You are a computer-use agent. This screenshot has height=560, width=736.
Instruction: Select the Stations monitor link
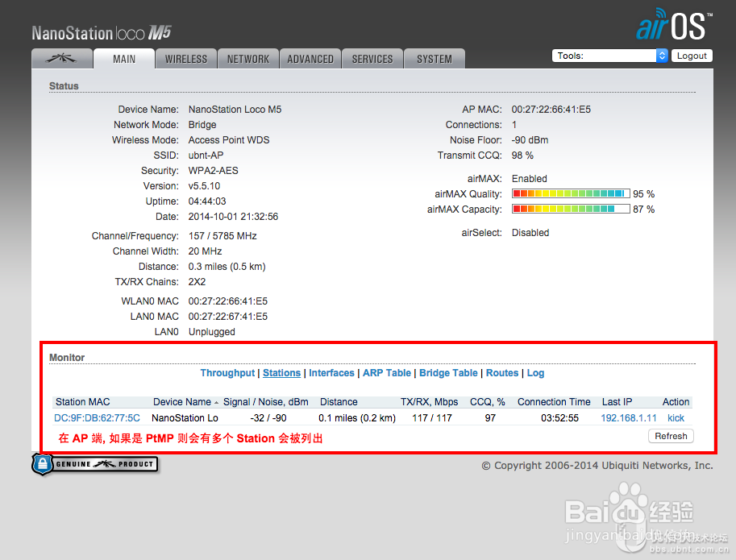click(x=281, y=372)
